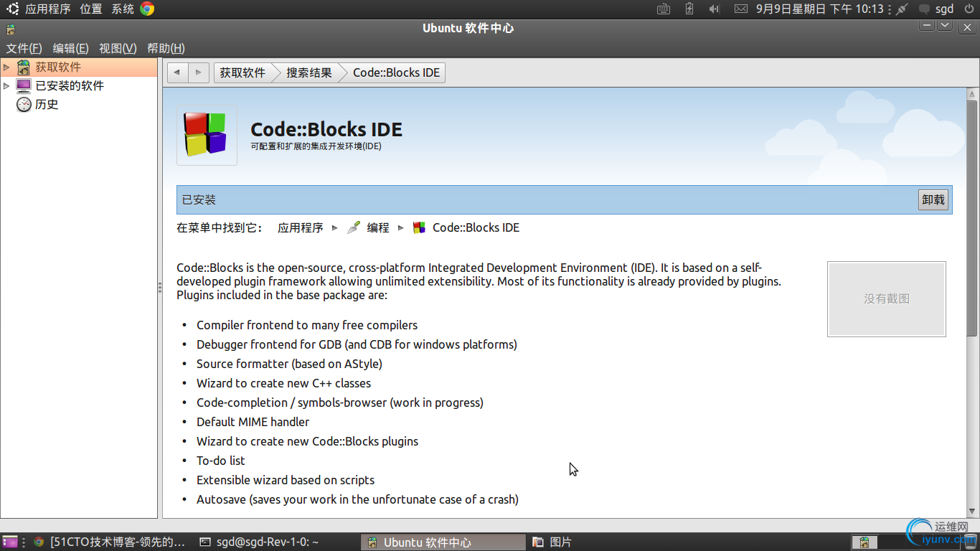Open the 文件(F) menu
This screenshot has height=551, width=980.
[24, 48]
